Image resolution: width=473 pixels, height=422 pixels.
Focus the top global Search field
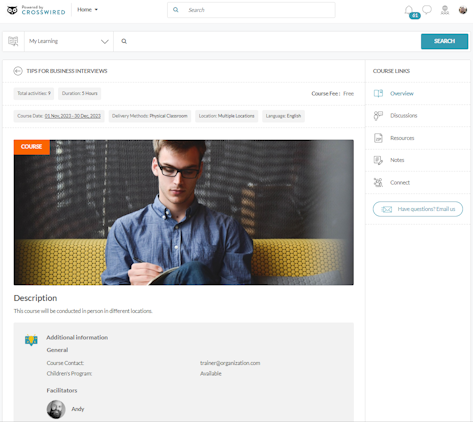[x=251, y=10]
